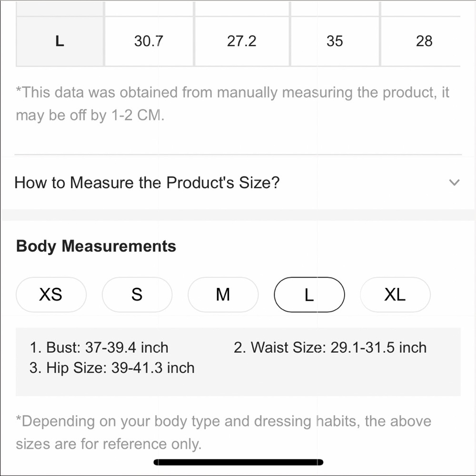Screen dimensions: 476x476
Task: Select M body measurement size
Action: click(x=223, y=295)
